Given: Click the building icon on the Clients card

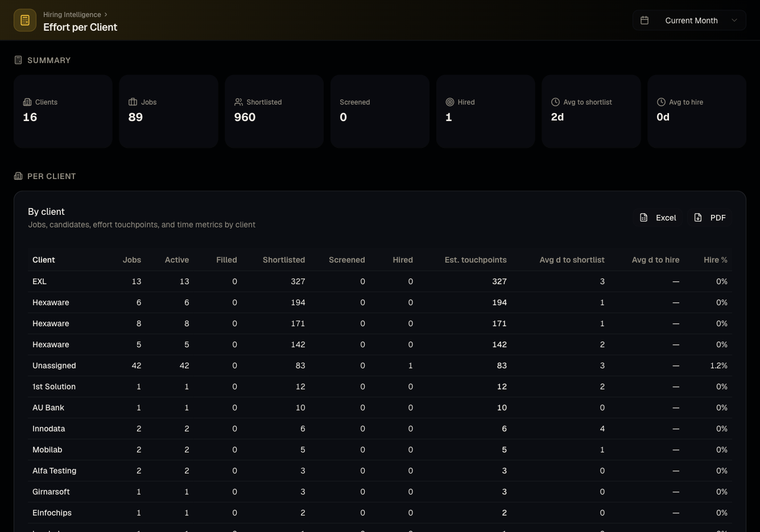Looking at the screenshot, I should tap(27, 102).
